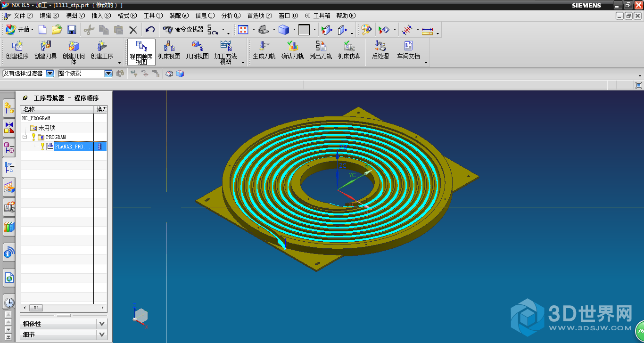Screen dimensions: 644x343
Task: Click the Command Finder (命令查找器) button
Action: click(x=183, y=30)
